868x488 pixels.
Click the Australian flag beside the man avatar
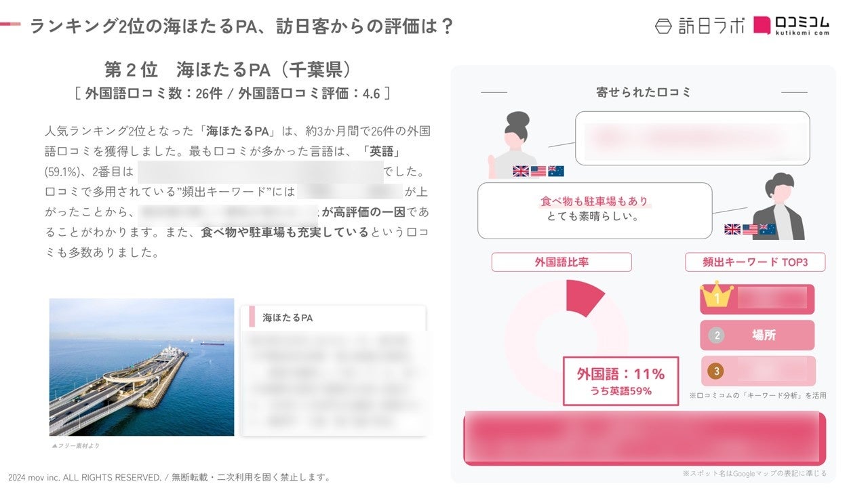click(x=768, y=229)
